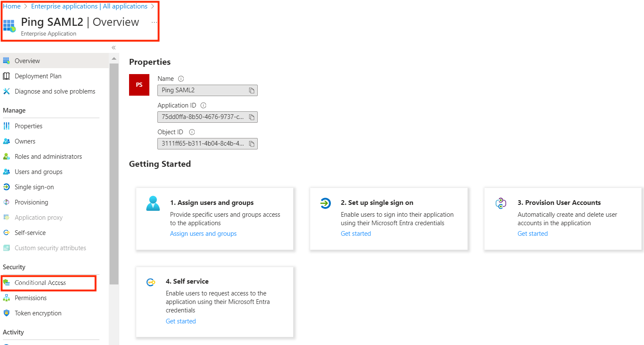The image size is (644, 345).
Task: Click the copy icon in Name field
Action: 251,91
